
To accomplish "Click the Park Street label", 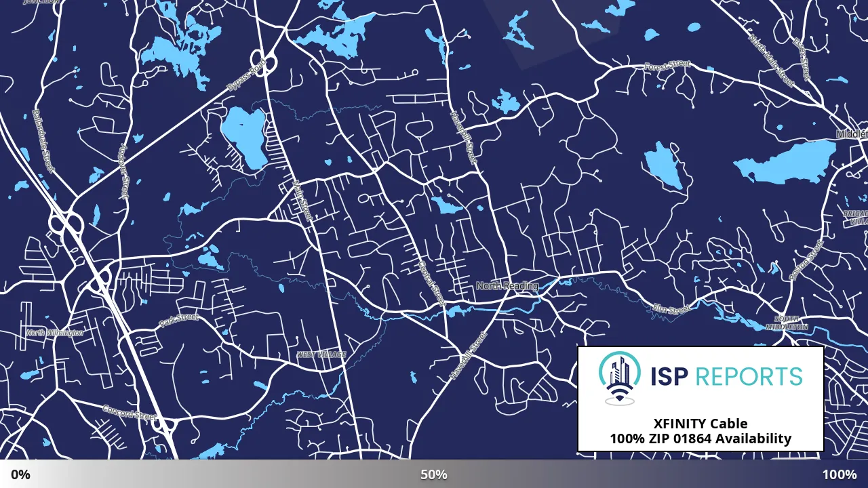I will point(178,320).
